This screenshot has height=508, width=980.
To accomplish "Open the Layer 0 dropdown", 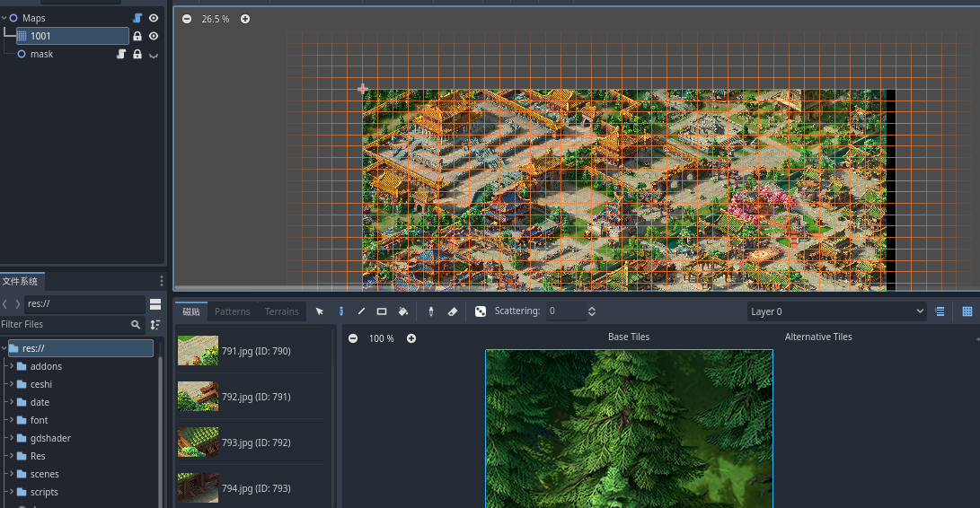I will tap(836, 311).
